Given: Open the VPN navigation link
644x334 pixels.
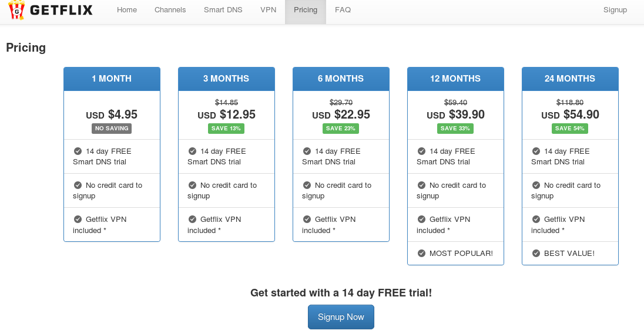Looking at the screenshot, I should (x=268, y=10).
